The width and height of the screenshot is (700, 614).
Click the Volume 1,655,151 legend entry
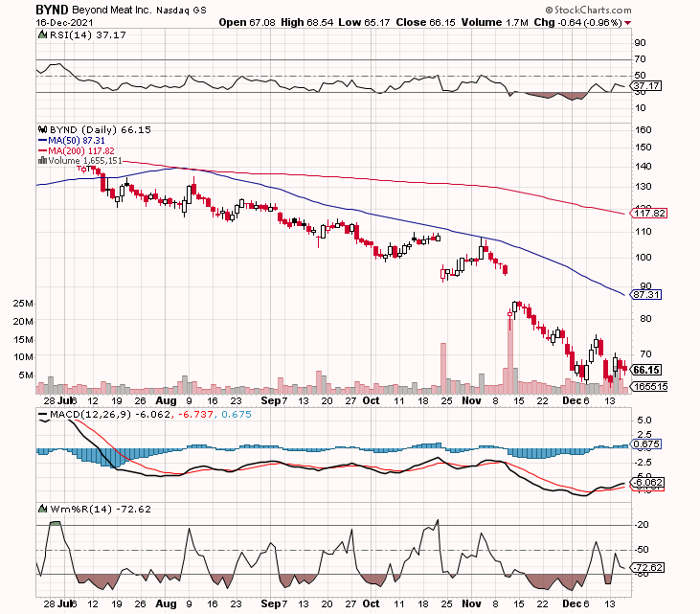(x=85, y=160)
